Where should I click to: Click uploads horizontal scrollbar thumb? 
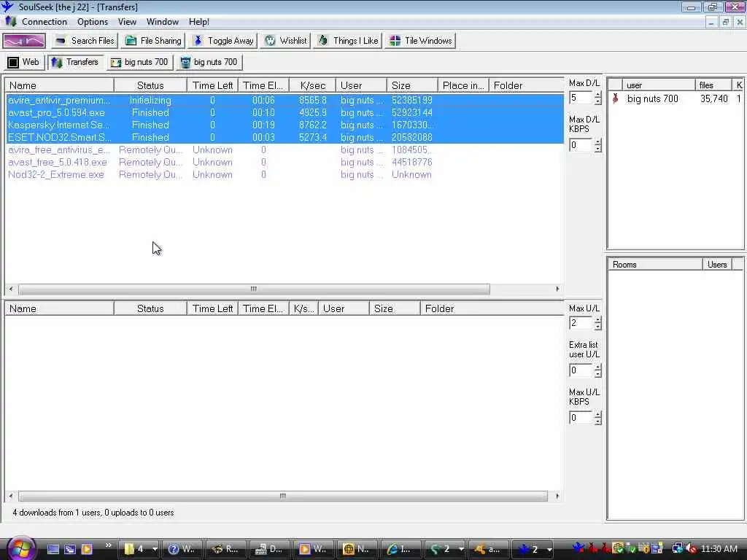[x=283, y=496]
